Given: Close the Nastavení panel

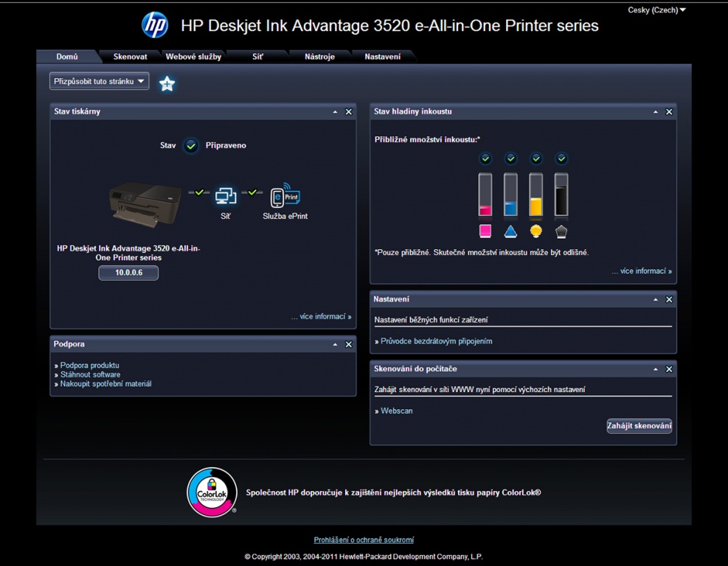Looking at the screenshot, I should pyautogui.click(x=669, y=300).
